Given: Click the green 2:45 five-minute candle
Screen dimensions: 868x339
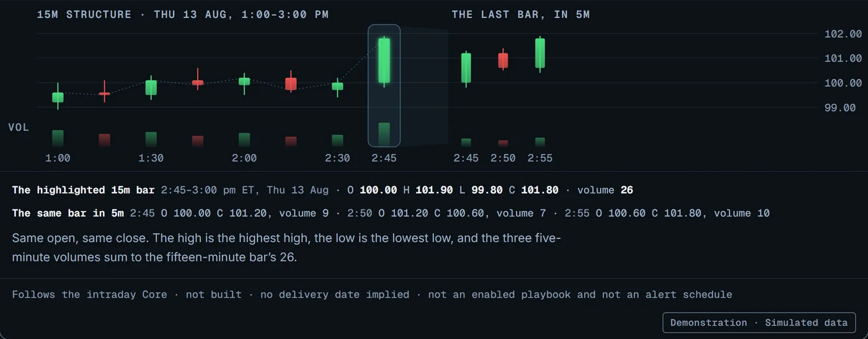Looking at the screenshot, I should click(466, 68).
